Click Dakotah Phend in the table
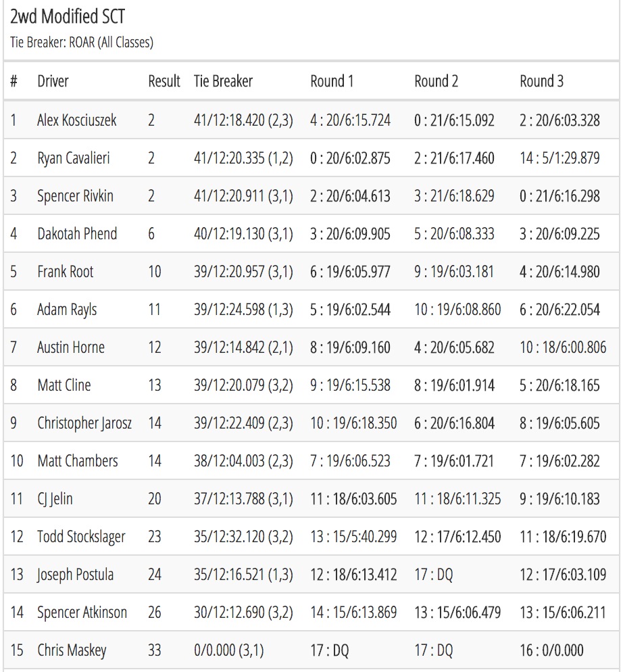The width and height of the screenshot is (623, 672). point(77,233)
